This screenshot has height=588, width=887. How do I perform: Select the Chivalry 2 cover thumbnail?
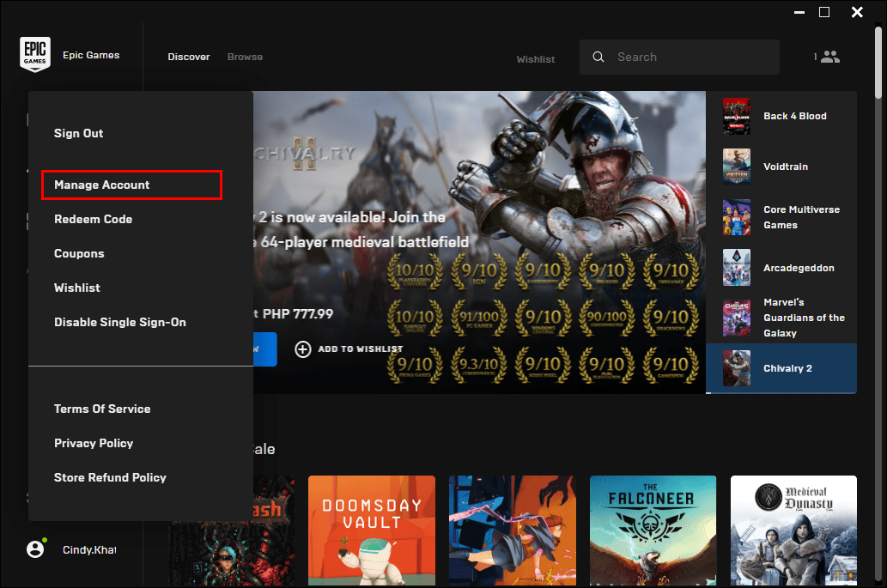coord(737,368)
